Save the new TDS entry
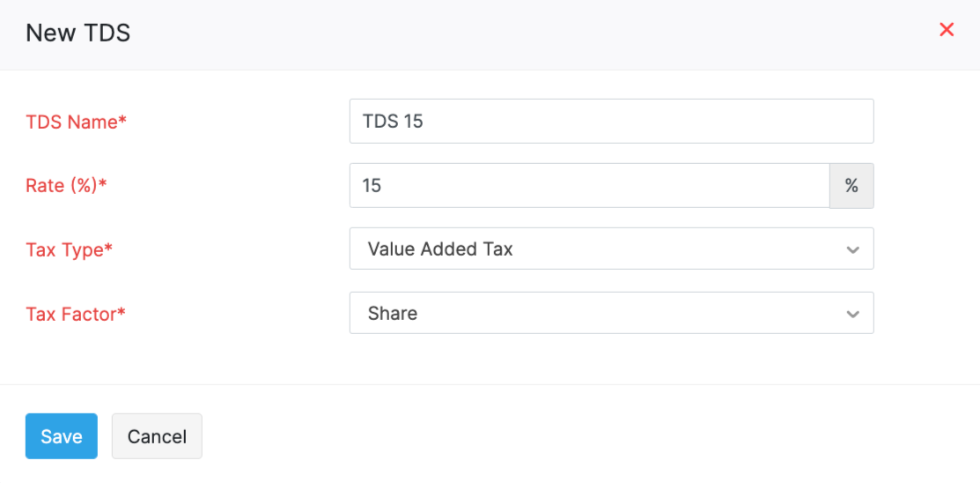The height and width of the screenshot is (483, 980). [62, 436]
